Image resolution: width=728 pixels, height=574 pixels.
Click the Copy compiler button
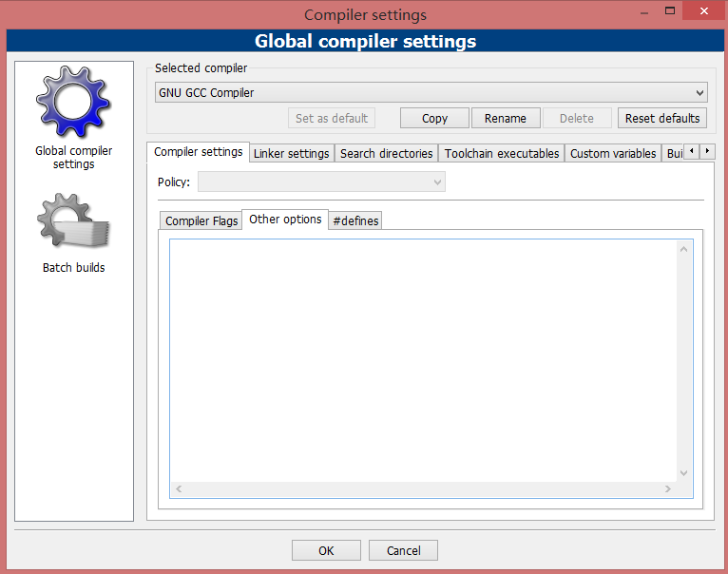click(x=434, y=118)
